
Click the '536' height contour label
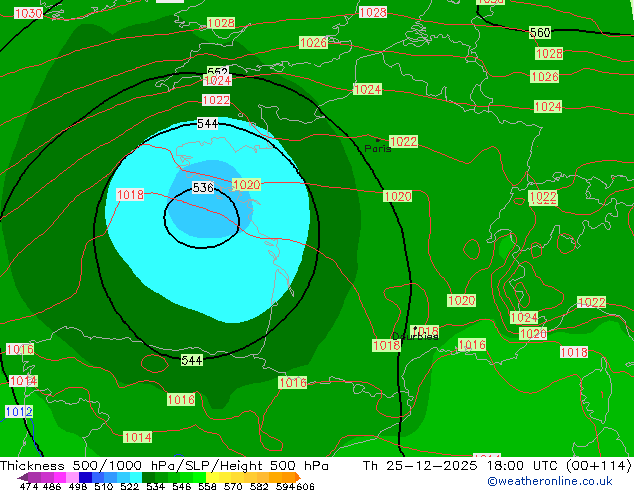pyautogui.click(x=203, y=188)
